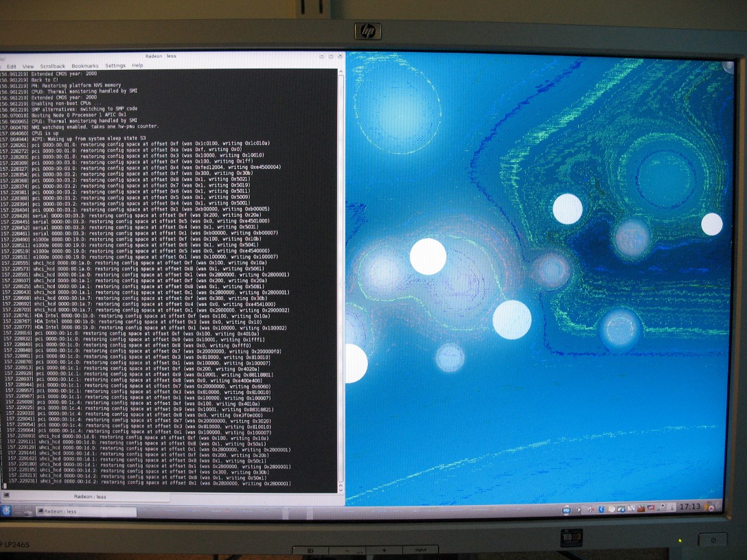Select the 'Radeon : less' terminal tab
The width and height of the screenshot is (747, 560).
coord(91,497)
